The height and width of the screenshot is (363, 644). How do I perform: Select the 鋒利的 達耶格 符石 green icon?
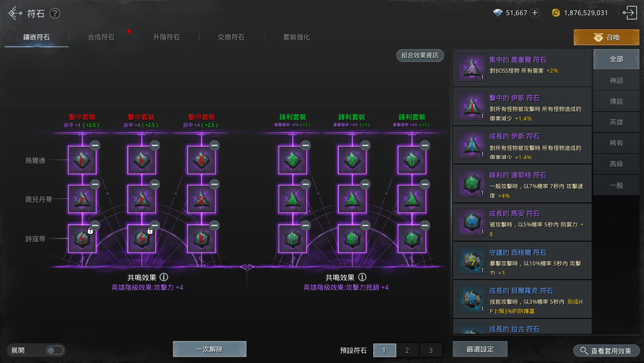(x=472, y=183)
